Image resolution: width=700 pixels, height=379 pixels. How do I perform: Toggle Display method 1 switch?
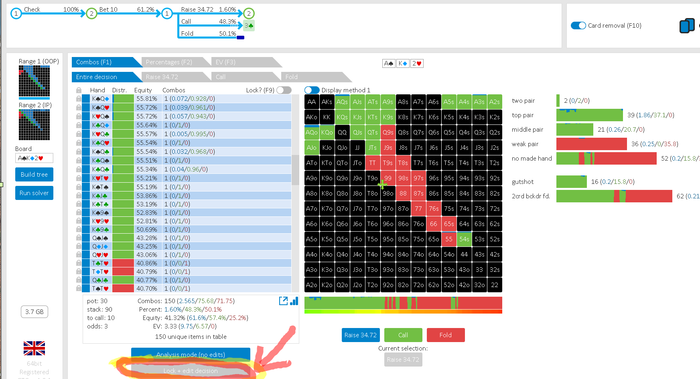pos(312,90)
